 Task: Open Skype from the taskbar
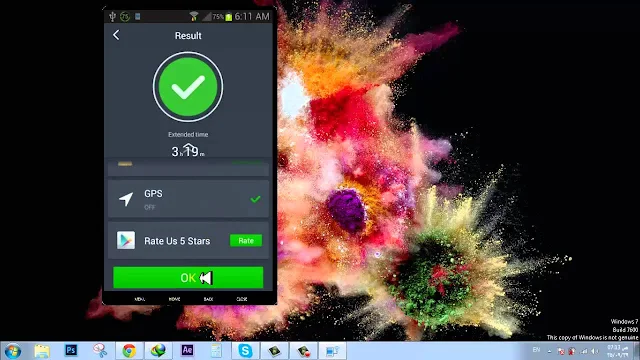point(245,351)
